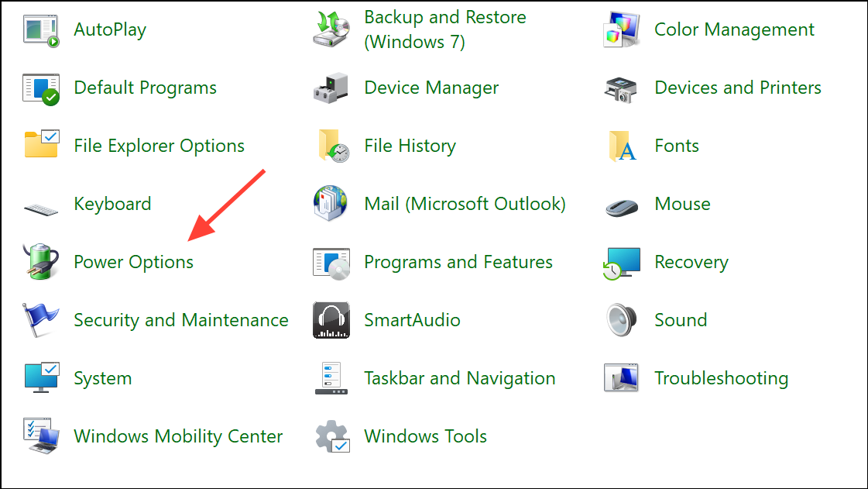Select the Sound speaker icon

621,320
